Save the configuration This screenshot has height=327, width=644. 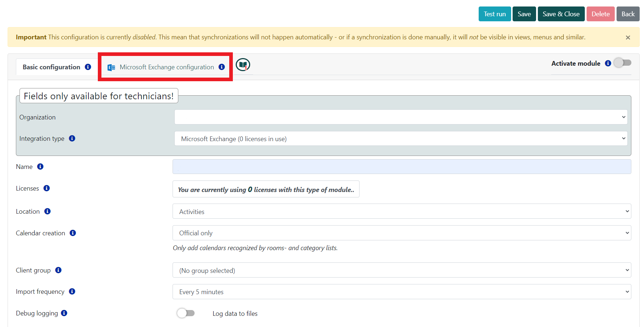point(524,14)
